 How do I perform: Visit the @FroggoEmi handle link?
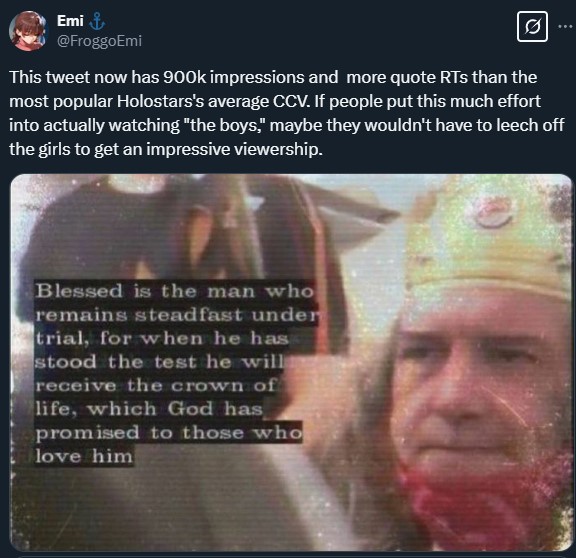click(99, 41)
